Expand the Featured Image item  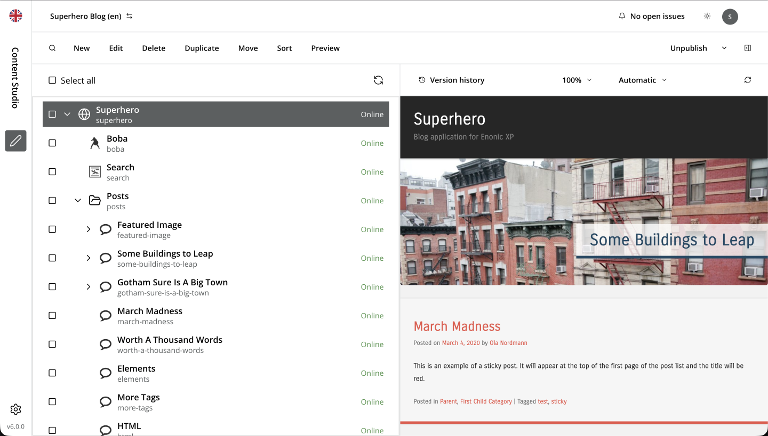tap(89, 229)
